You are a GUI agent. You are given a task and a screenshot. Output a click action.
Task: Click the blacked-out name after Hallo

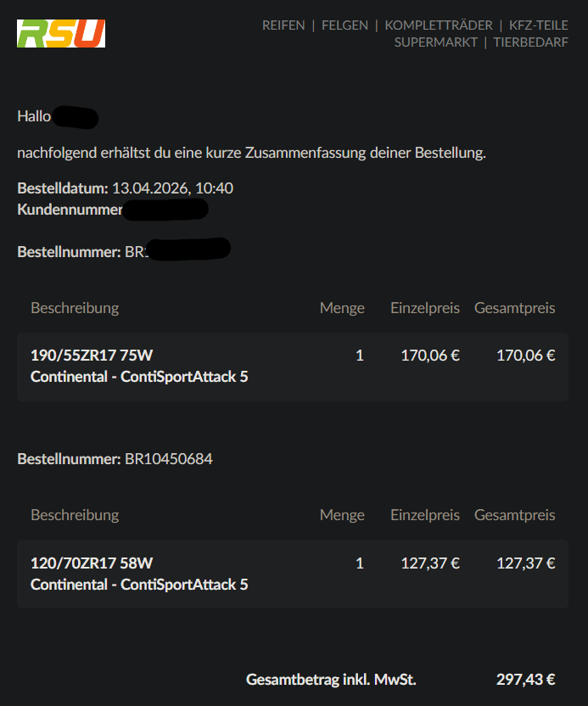[x=76, y=117]
